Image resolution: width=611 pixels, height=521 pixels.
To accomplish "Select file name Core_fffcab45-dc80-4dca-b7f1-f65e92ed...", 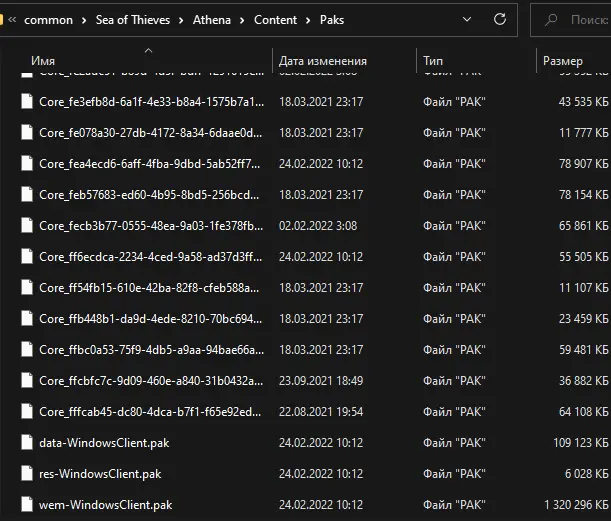I will (150, 412).
